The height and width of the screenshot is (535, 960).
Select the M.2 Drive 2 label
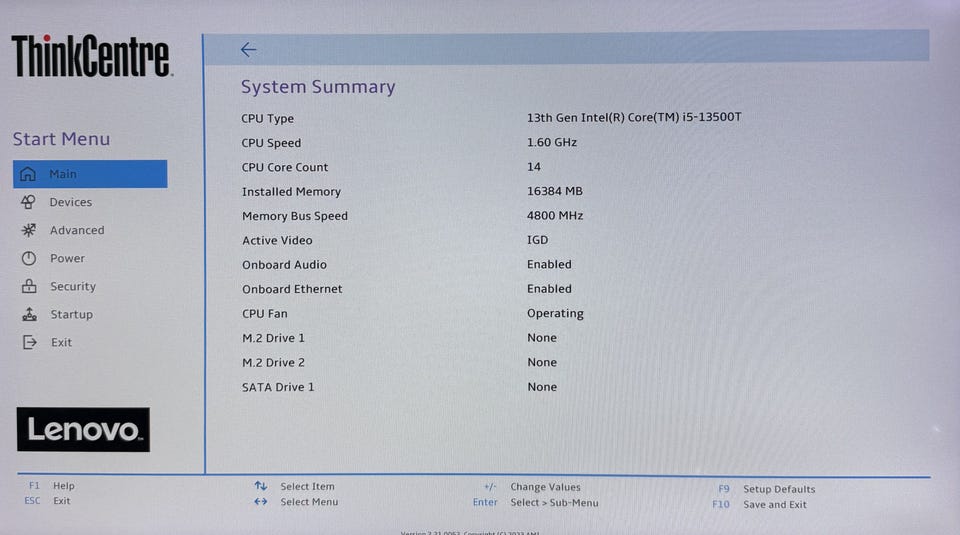[273, 362]
